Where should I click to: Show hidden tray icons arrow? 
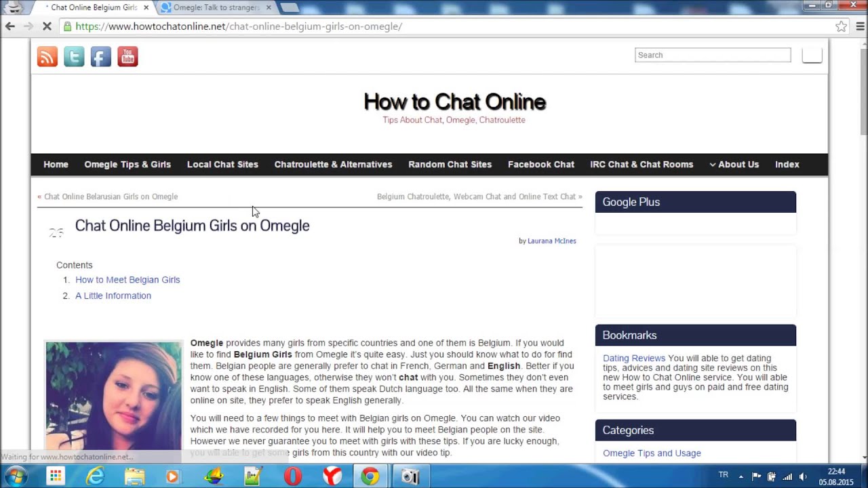click(741, 476)
